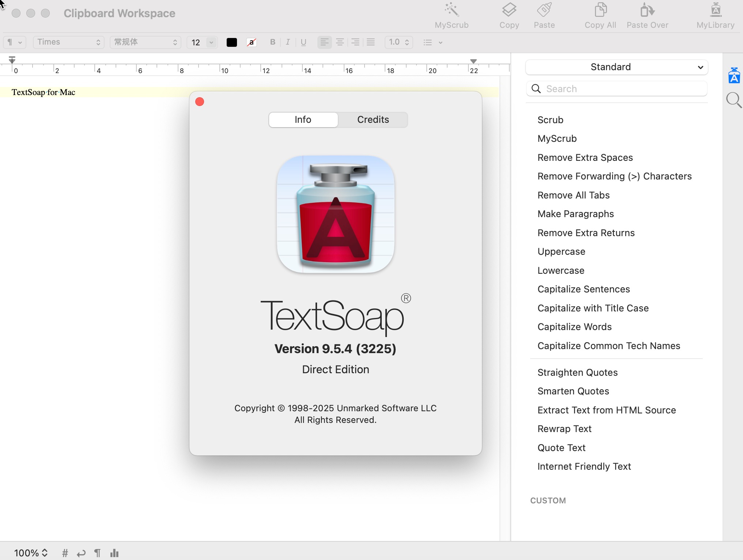Apply Capitalize Words
This screenshot has width=743, height=560.
pyautogui.click(x=574, y=327)
